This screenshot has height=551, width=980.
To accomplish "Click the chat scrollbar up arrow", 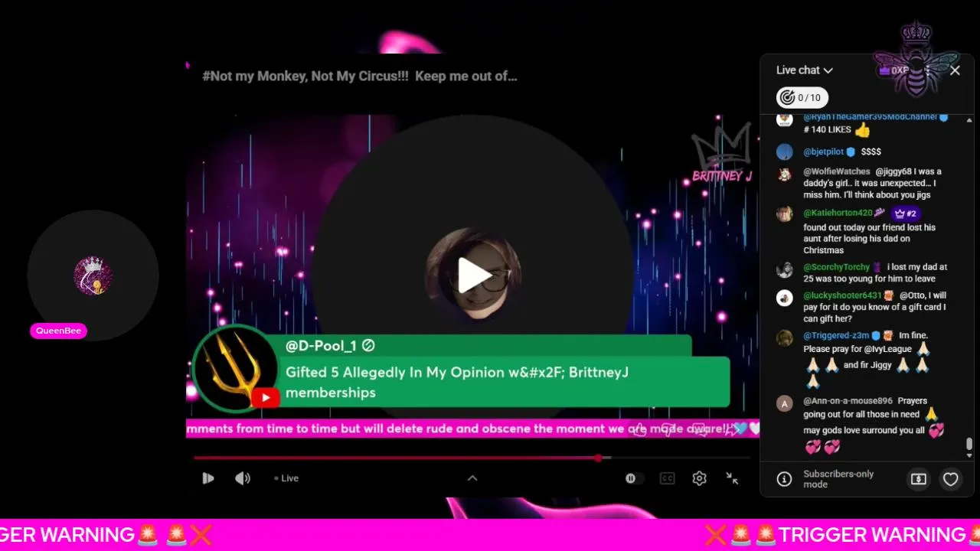I will click(x=969, y=120).
